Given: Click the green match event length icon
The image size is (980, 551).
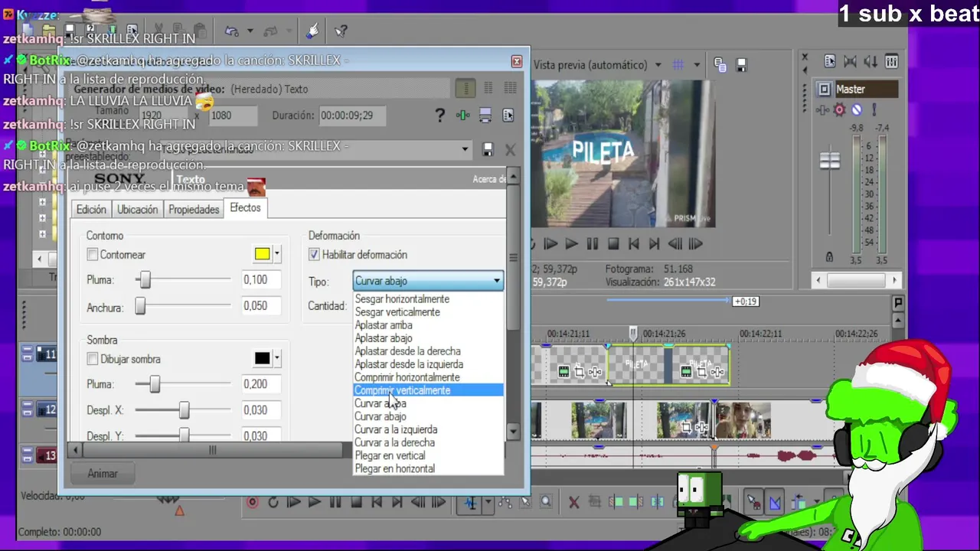Looking at the screenshot, I should [462, 116].
